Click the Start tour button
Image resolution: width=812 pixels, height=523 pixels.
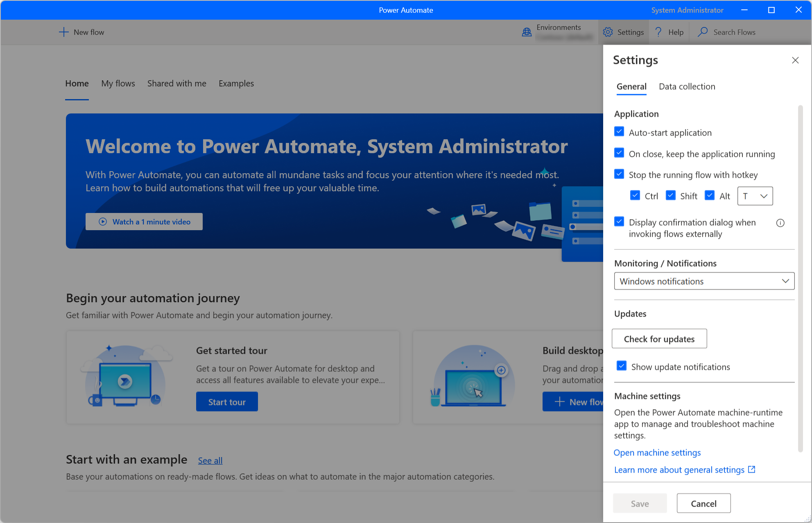pyautogui.click(x=227, y=401)
